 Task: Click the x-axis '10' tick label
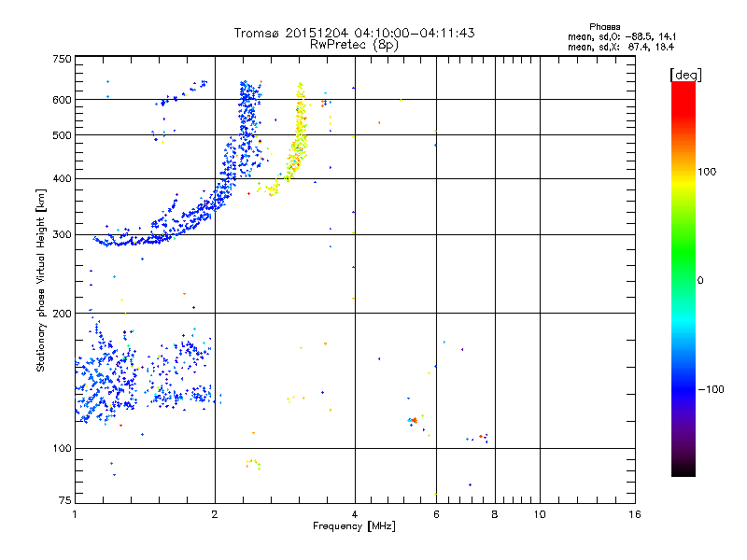coord(540,514)
